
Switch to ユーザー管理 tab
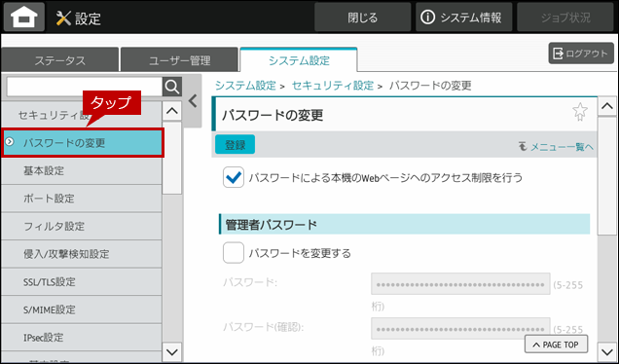coord(180,60)
